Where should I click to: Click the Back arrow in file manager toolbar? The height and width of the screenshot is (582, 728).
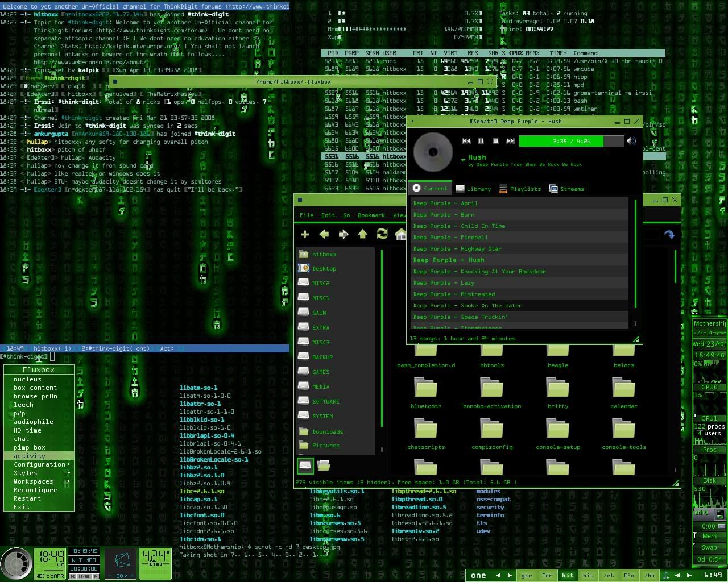324,234
